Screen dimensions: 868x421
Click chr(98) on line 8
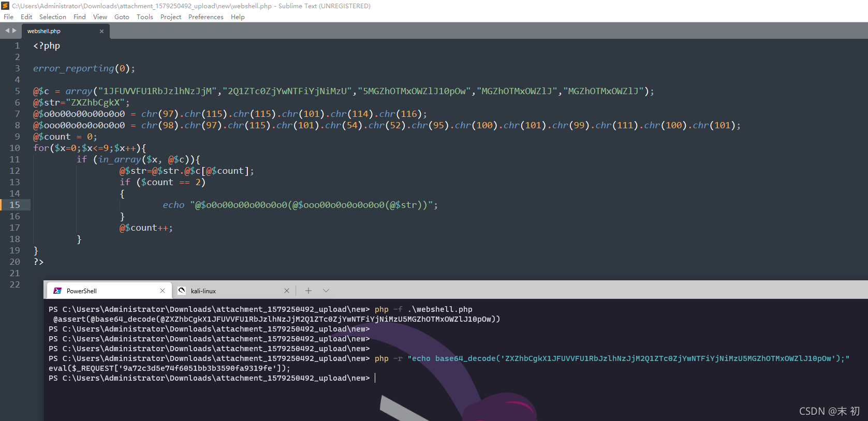tap(160, 125)
